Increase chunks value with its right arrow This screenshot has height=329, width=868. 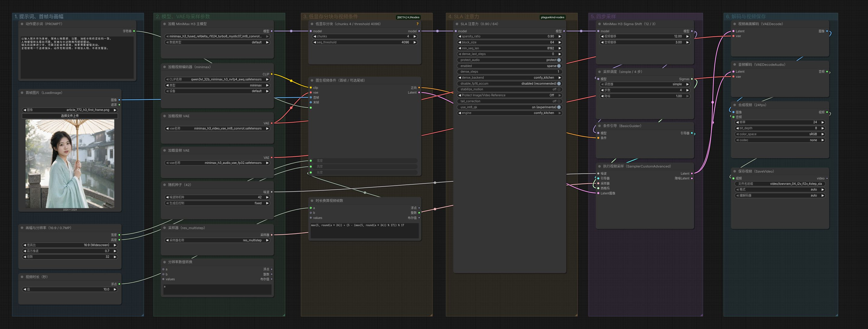[x=415, y=36]
